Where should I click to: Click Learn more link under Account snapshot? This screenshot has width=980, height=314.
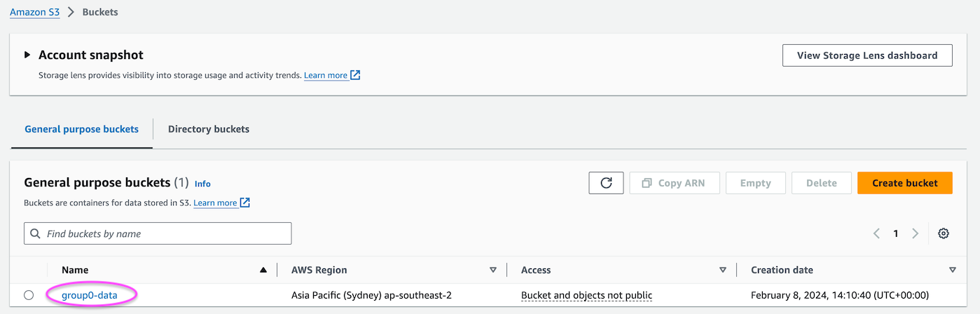[326, 75]
